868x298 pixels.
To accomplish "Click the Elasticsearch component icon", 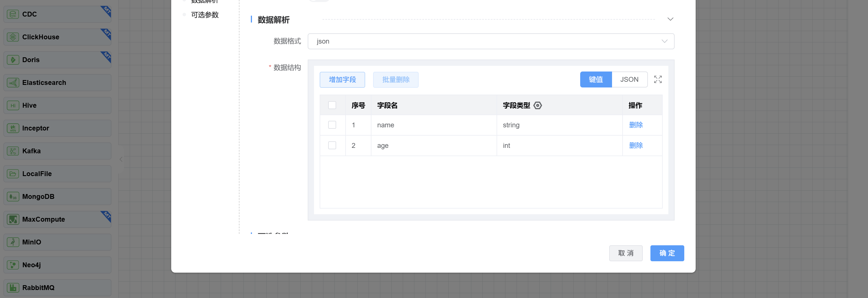I will click(13, 83).
